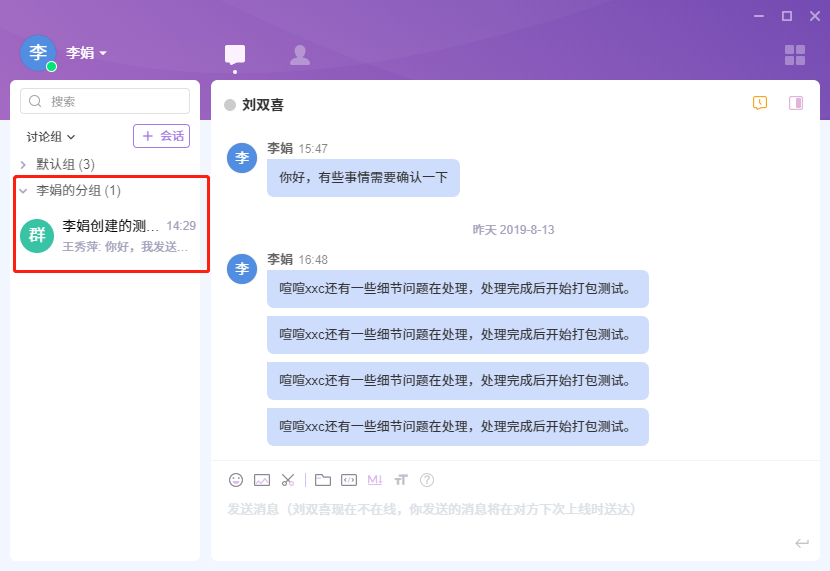The image size is (830, 571).
Task: Click the send image icon
Action: coord(262,480)
